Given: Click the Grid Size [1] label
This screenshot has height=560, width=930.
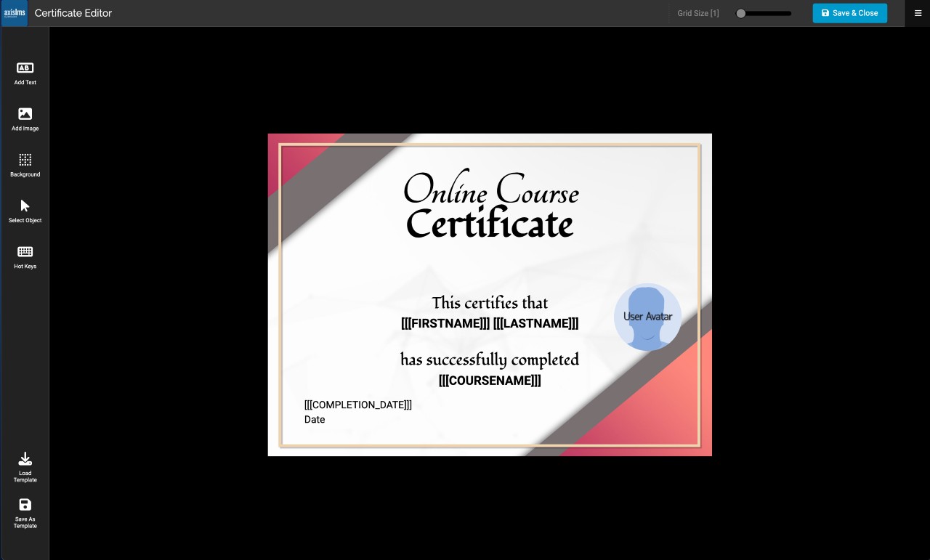Looking at the screenshot, I should click(698, 13).
